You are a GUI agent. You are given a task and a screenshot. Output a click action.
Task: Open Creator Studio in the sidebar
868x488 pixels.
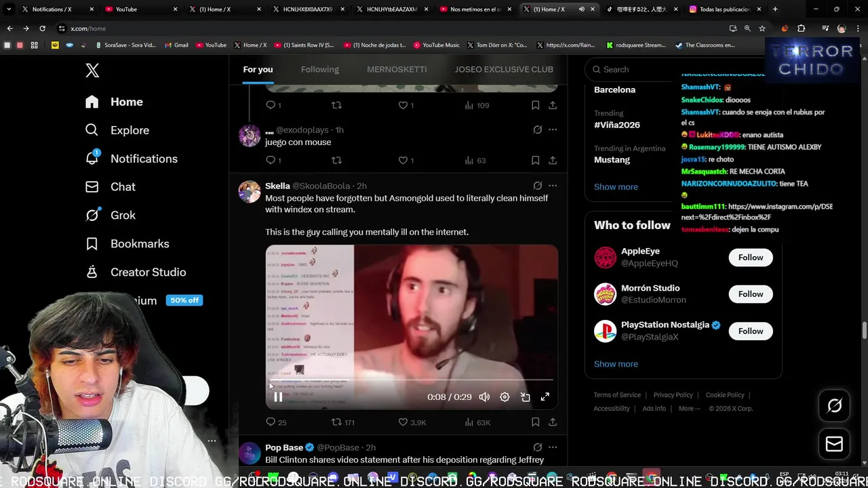coord(135,272)
